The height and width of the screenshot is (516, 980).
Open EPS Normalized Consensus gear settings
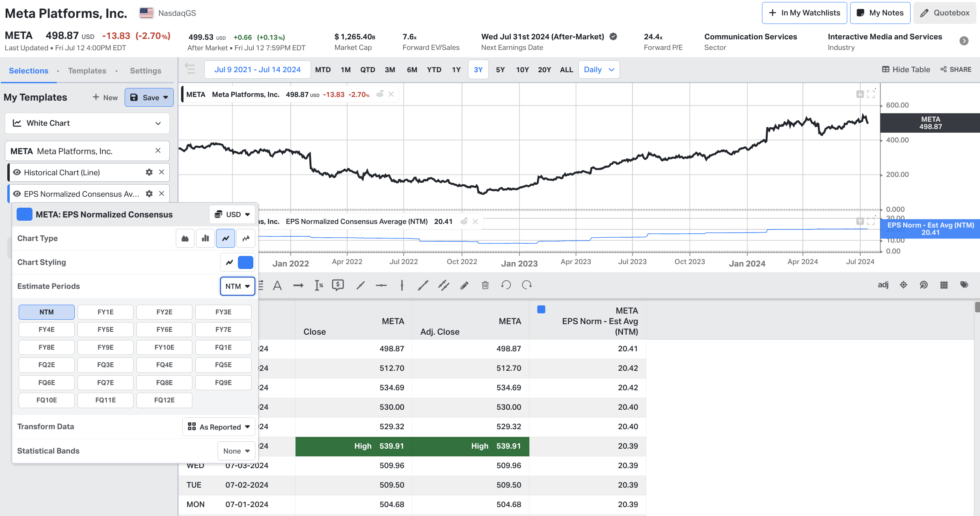click(149, 194)
